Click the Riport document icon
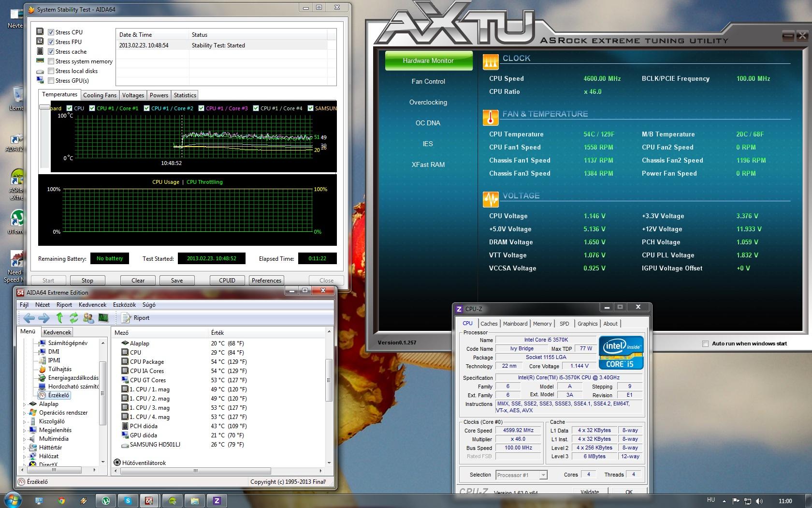The height and width of the screenshot is (508, 812). pos(126,318)
